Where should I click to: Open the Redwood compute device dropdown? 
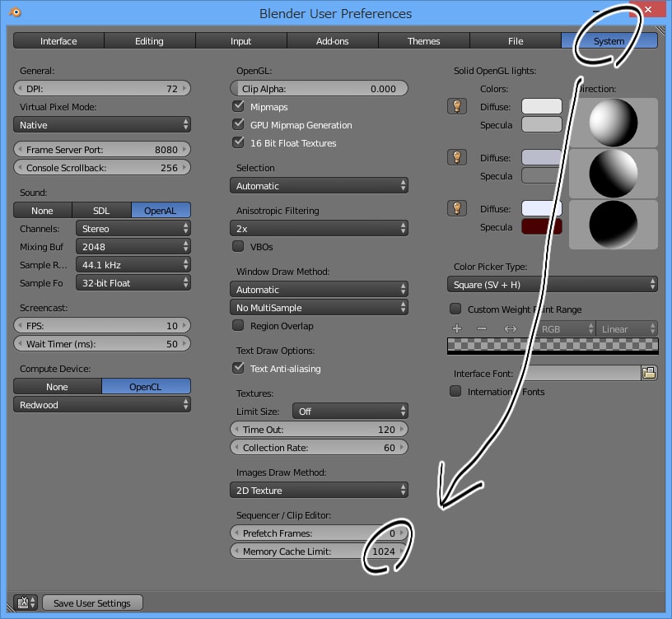[102, 404]
